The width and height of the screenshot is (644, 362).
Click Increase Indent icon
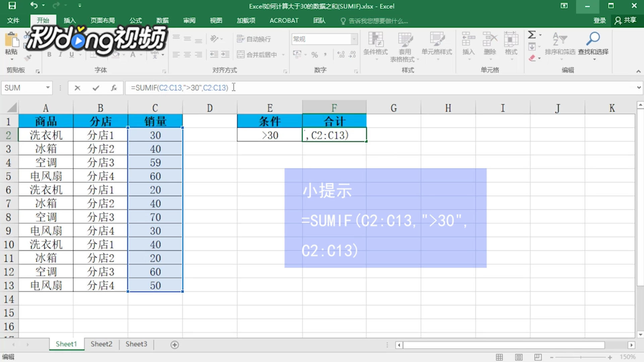pyautogui.click(x=225, y=54)
